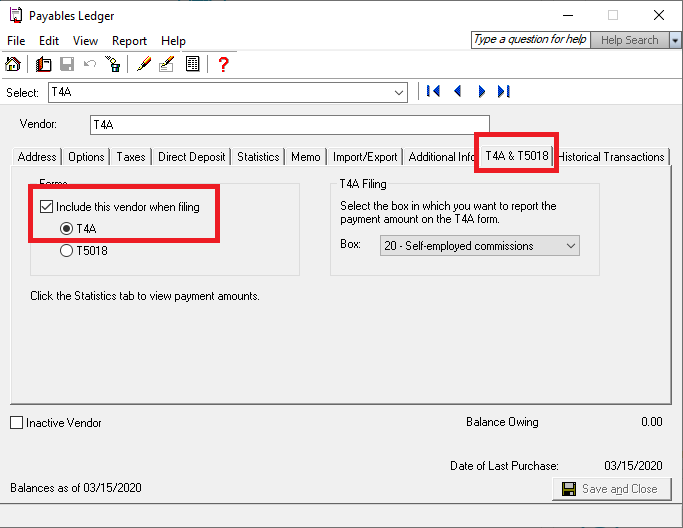Click the Save and Close button
Viewport: 683px width, 528px height.
tap(612, 489)
